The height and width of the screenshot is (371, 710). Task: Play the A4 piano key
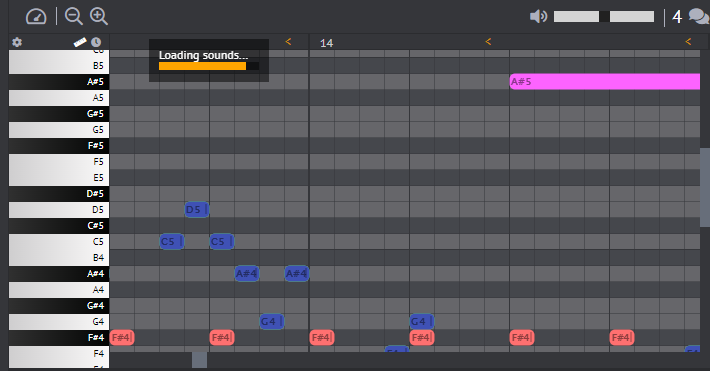point(59,290)
